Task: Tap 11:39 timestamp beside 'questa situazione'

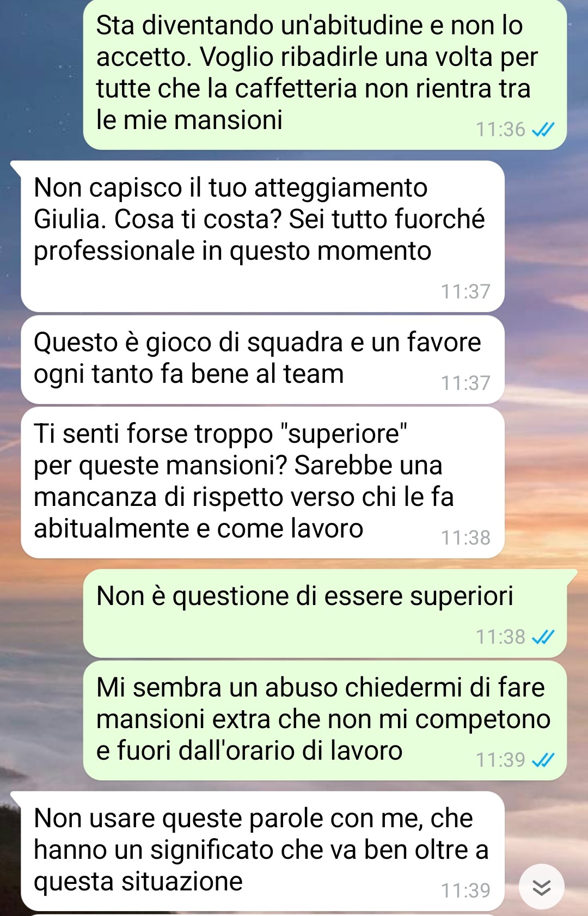Action: pyautogui.click(x=465, y=891)
